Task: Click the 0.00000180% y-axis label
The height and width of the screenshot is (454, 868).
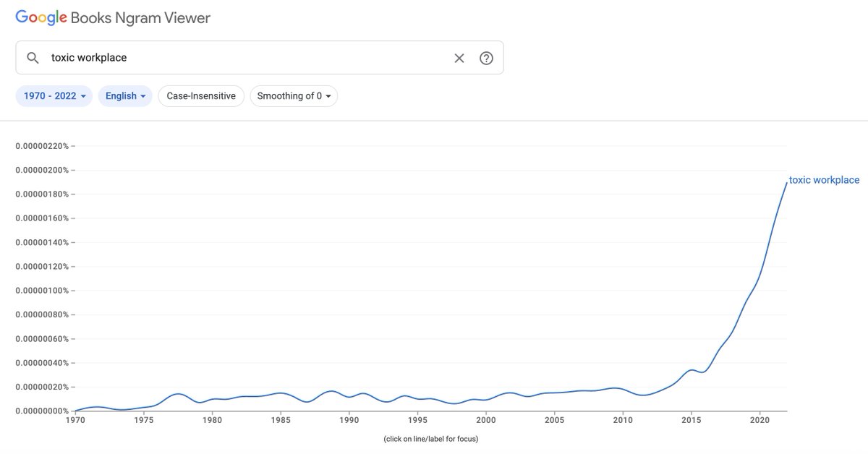Action: click(x=42, y=194)
